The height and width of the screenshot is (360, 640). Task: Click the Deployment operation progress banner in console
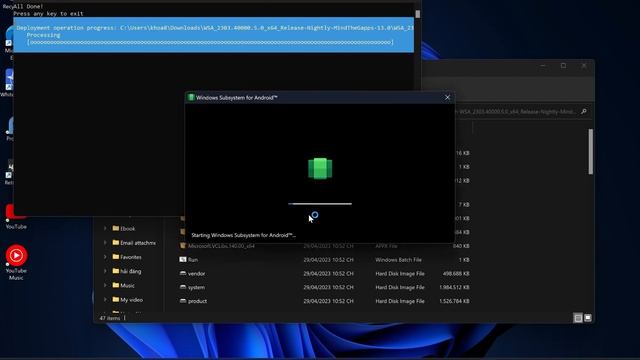(214, 35)
